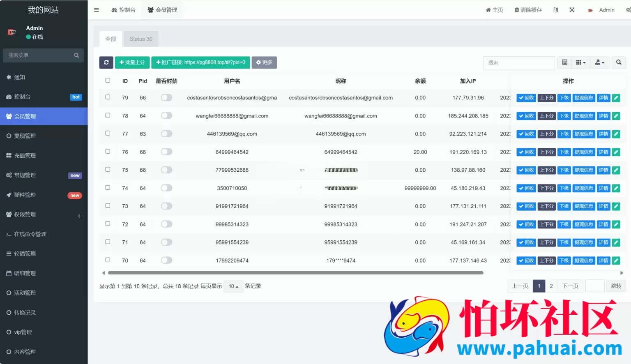
Task: Open 会员管理 in the sidebar
Action: tap(44, 117)
